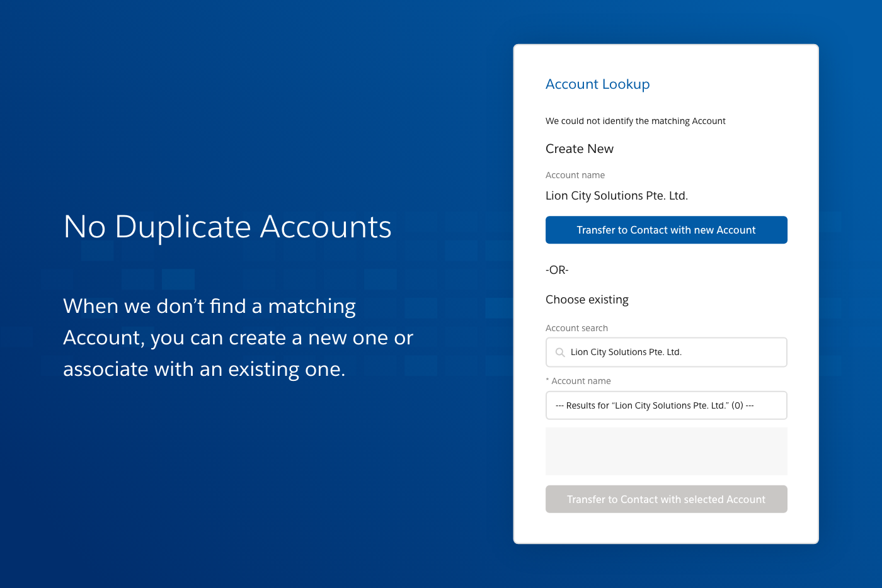Select the duplicate warning message text
Viewport: 882px width, 588px height.
point(636,120)
